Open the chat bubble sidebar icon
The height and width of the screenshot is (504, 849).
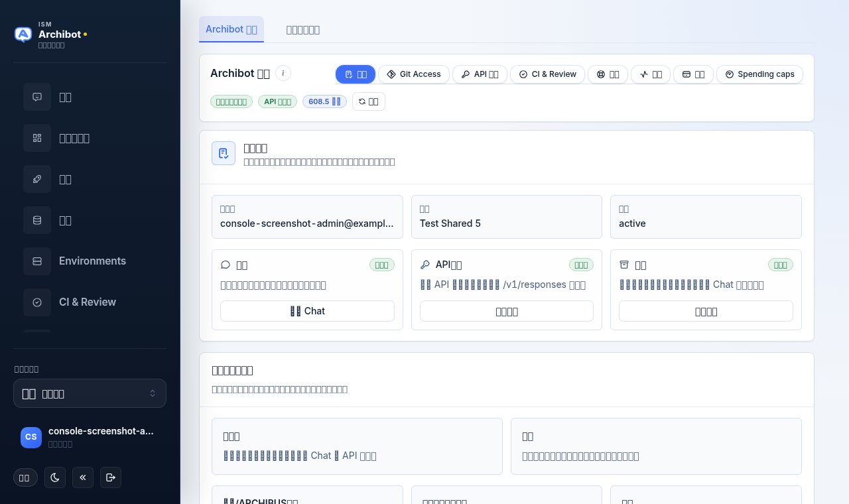click(37, 97)
